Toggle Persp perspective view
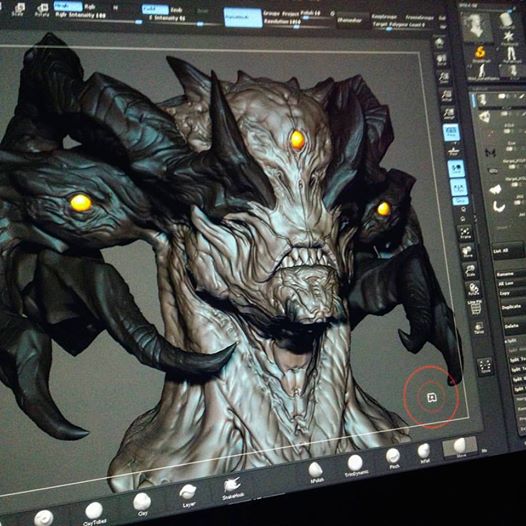This screenshot has height=526, width=526. coord(451,133)
